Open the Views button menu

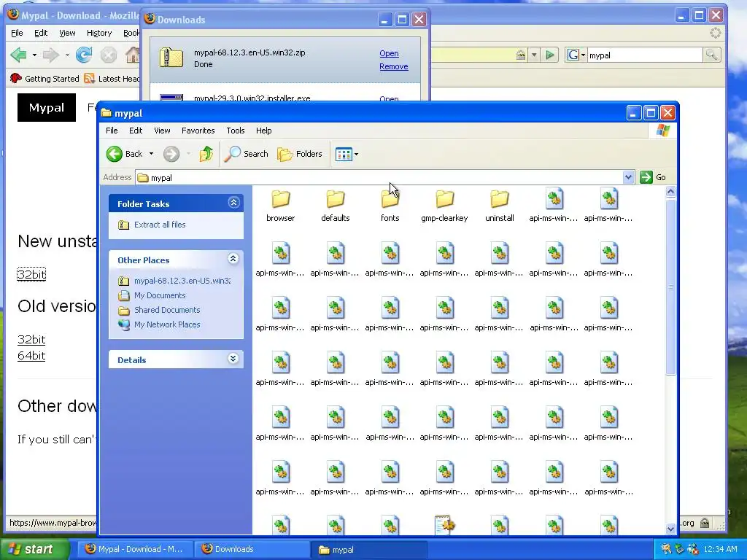(347, 154)
